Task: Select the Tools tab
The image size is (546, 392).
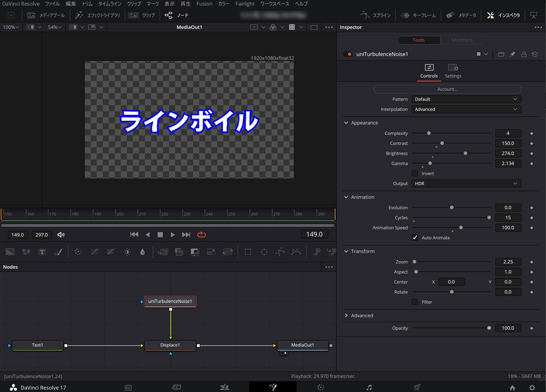Action: 419,40
